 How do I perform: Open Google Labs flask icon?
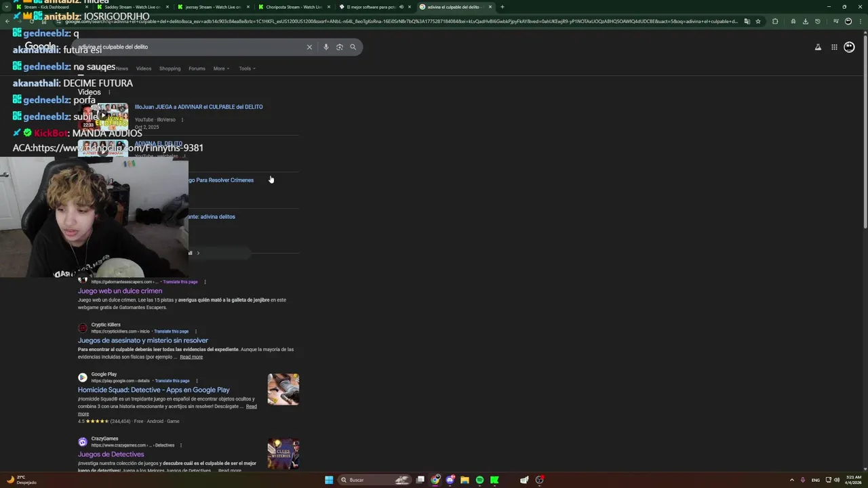coord(818,47)
